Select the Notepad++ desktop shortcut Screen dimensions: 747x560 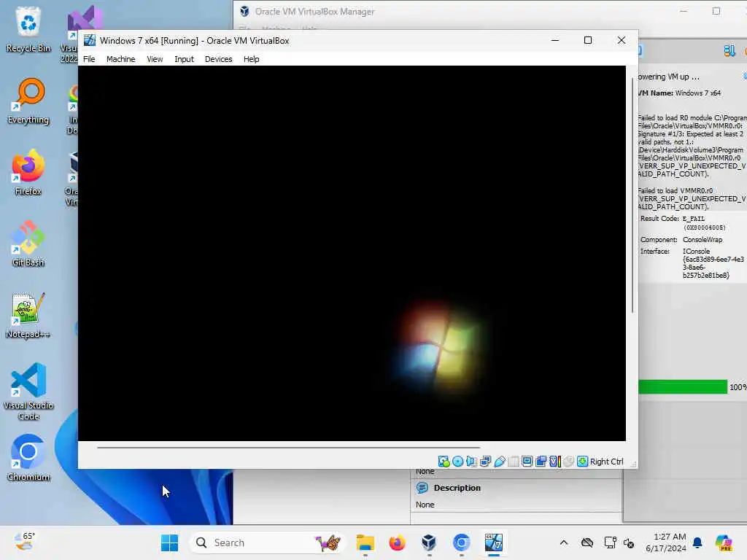coord(28,315)
